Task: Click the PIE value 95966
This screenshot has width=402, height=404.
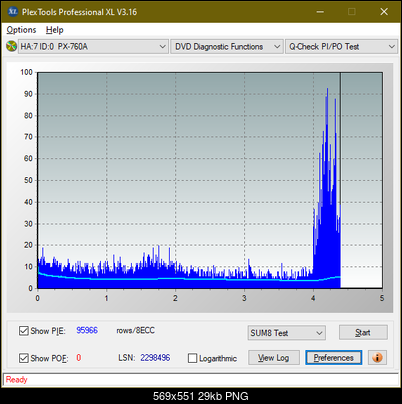Action: [x=87, y=330]
